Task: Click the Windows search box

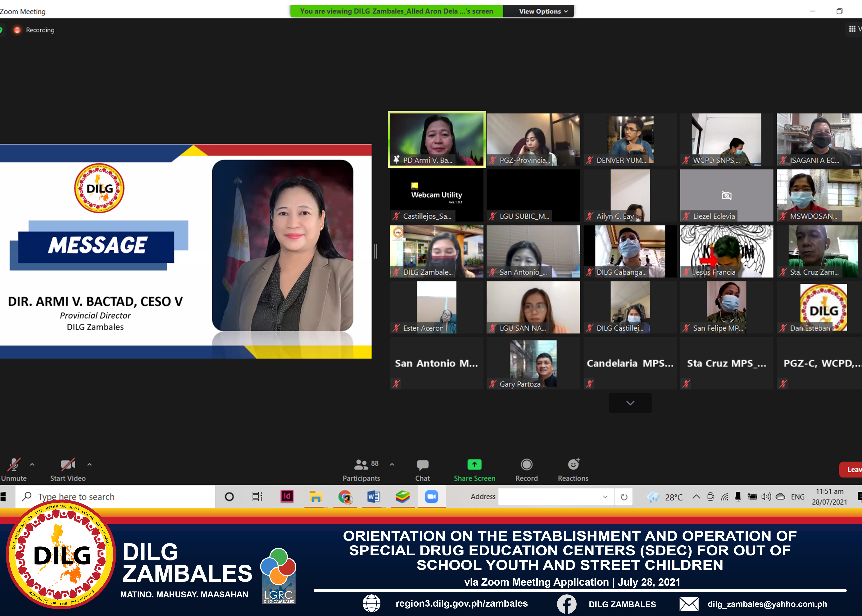Action: tap(115, 496)
